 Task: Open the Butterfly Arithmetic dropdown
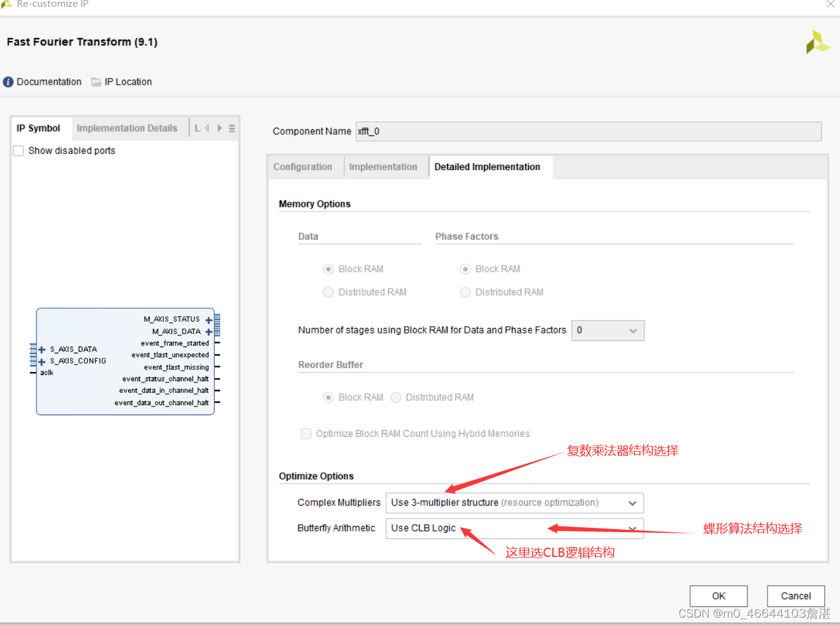pos(514,528)
